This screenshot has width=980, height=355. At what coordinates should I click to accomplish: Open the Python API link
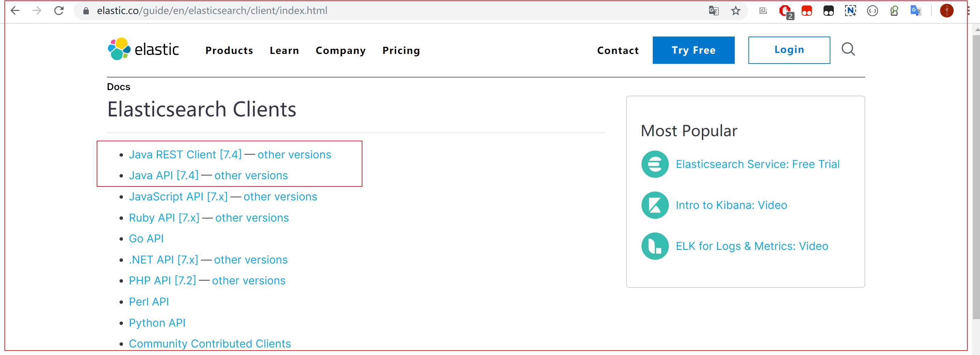tap(157, 323)
